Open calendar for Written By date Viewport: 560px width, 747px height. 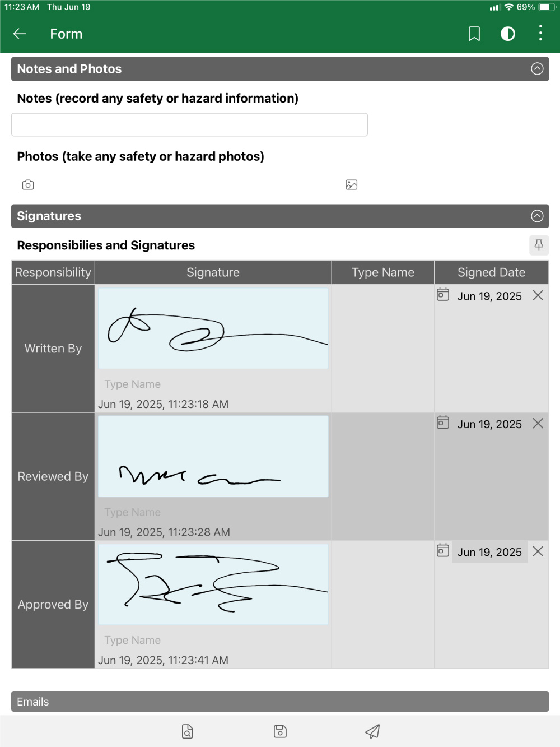443,295
